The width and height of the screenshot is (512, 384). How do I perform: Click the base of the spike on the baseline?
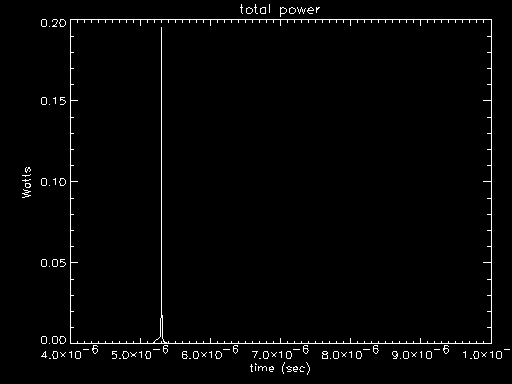[x=161, y=341]
